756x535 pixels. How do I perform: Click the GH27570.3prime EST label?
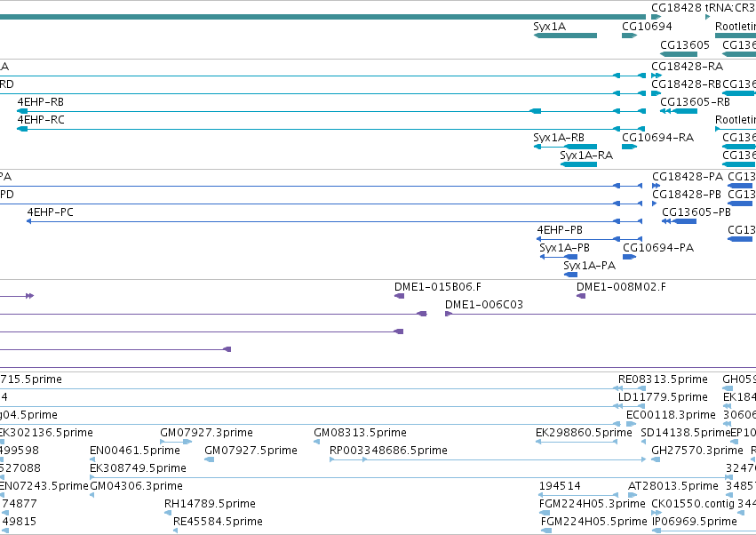pyautogui.click(x=697, y=451)
